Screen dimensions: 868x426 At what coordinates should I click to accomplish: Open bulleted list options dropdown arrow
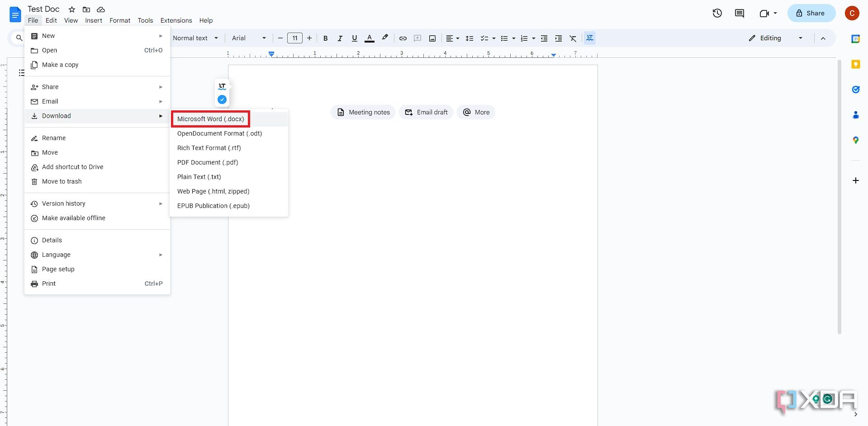[x=513, y=38]
